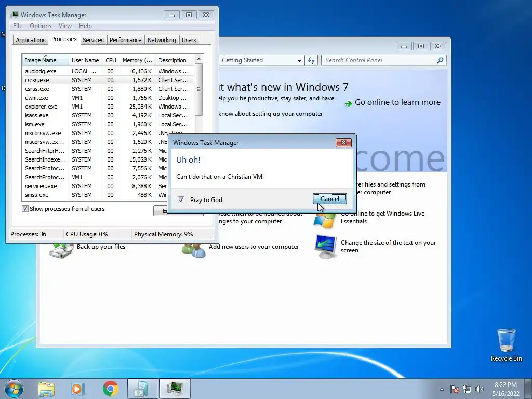Show hidden tray icons arrow
The height and width of the screenshot is (399, 532).
[442, 389]
